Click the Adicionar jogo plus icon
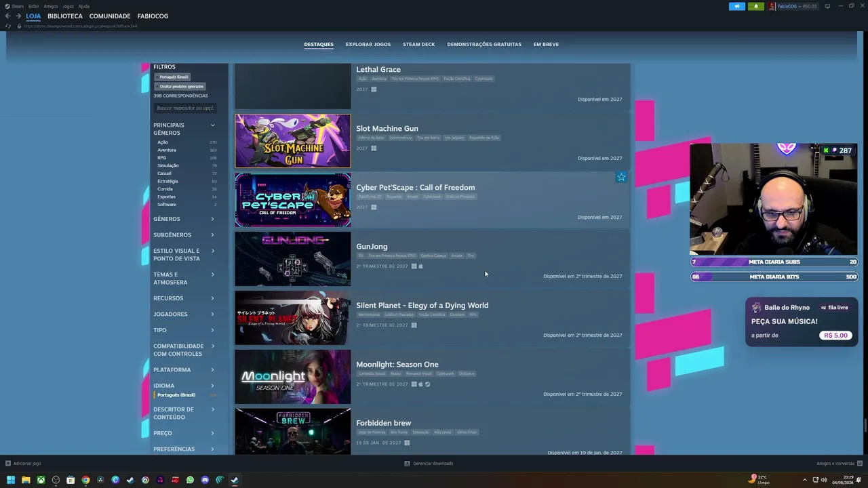 (x=8, y=464)
